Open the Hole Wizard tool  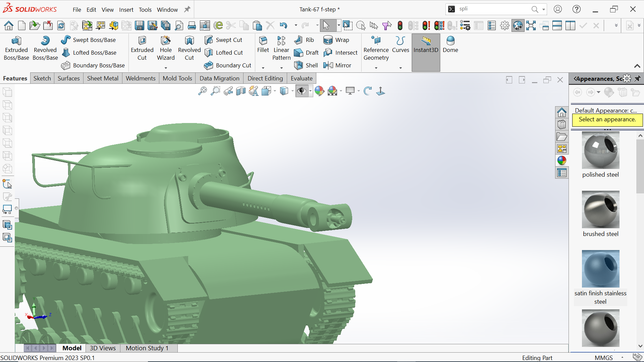click(166, 49)
